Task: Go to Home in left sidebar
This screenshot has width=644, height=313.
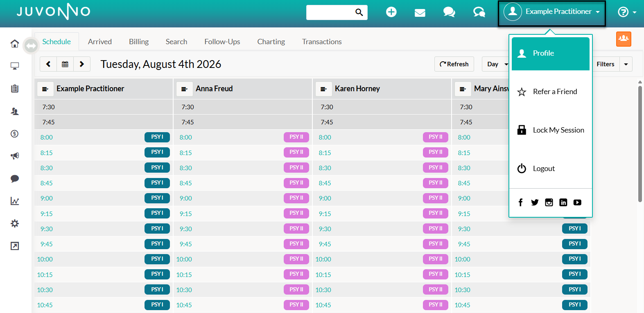Action: (x=15, y=44)
